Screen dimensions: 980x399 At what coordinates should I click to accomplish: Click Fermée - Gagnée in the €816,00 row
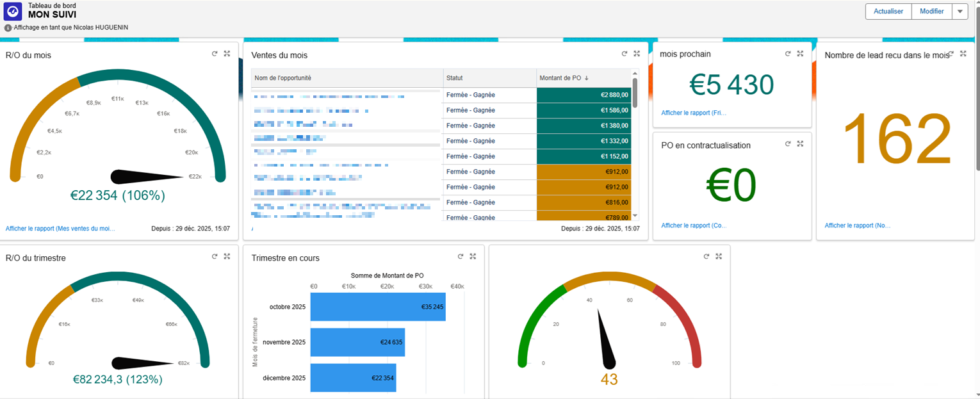pyautogui.click(x=471, y=202)
